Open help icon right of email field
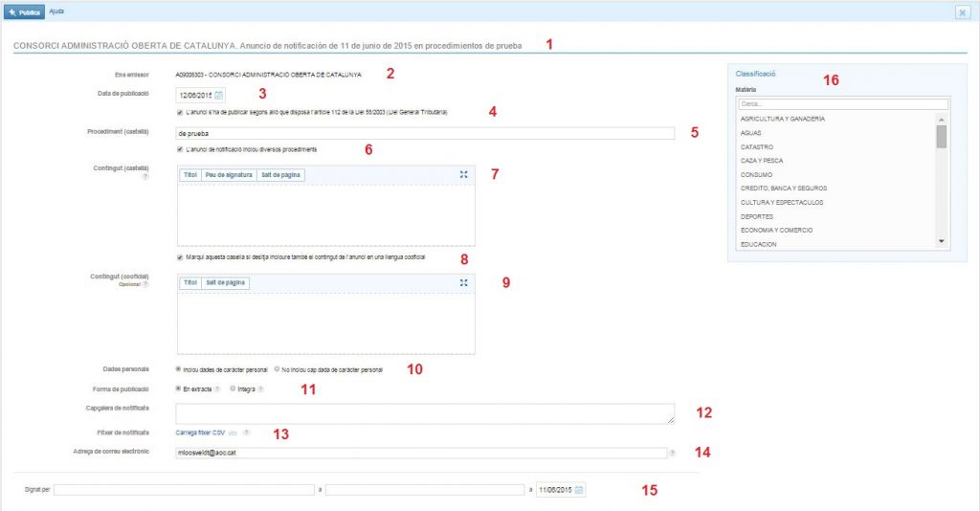Viewport: 980px width, 511px height. coord(672,453)
